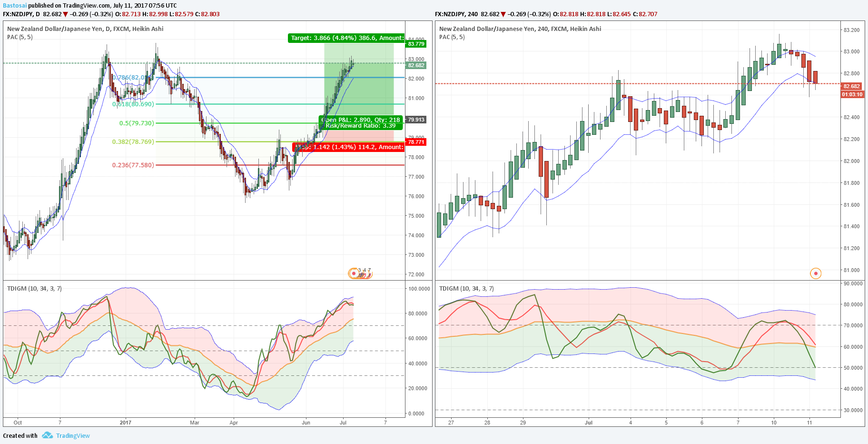The image size is (868, 444).
Task: Click the Mar label on the daily time axis
Action: click(x=195, y=423)
